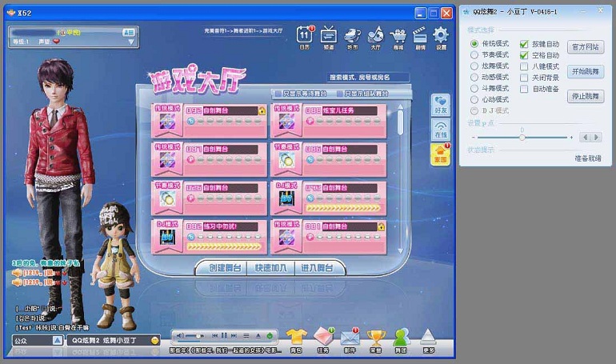Pause the music player
The width and height of the screenshot is (616, 364).
224,336
